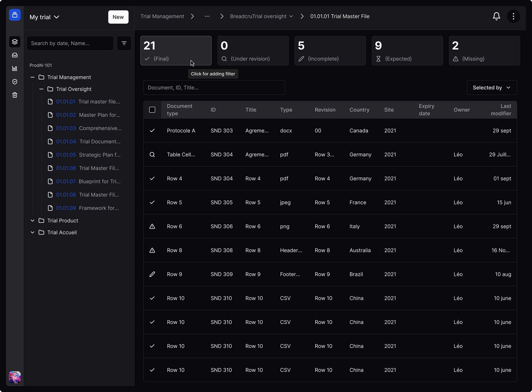Open 01.01.02 Master Plan item
The height and width of the screenshot is (392, 532).
point(84,115)
